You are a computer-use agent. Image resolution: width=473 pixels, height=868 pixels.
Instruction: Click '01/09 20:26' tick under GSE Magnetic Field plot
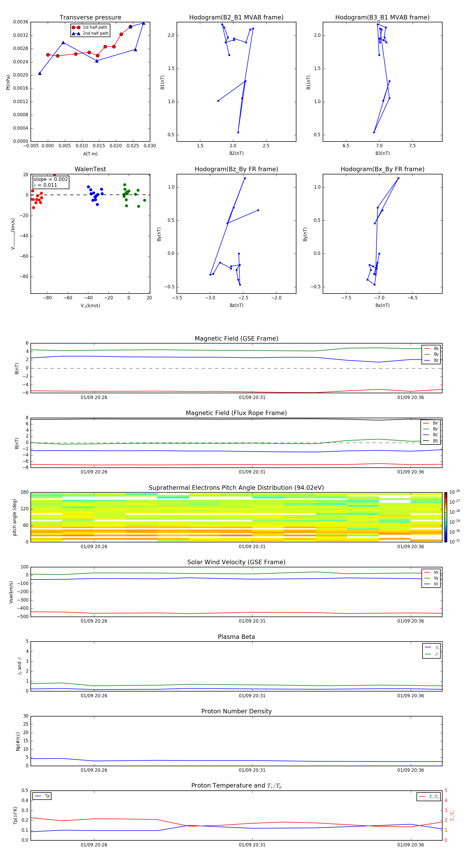coord(94,398)
